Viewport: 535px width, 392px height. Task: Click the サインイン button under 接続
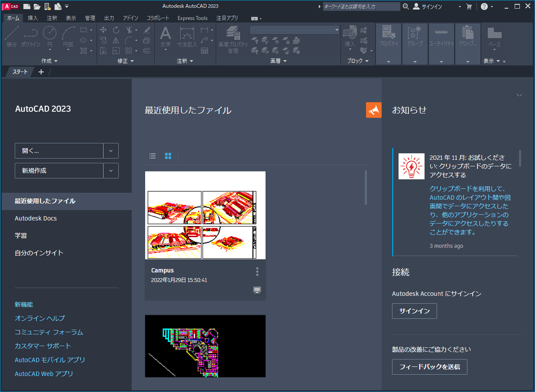point(415,311)
